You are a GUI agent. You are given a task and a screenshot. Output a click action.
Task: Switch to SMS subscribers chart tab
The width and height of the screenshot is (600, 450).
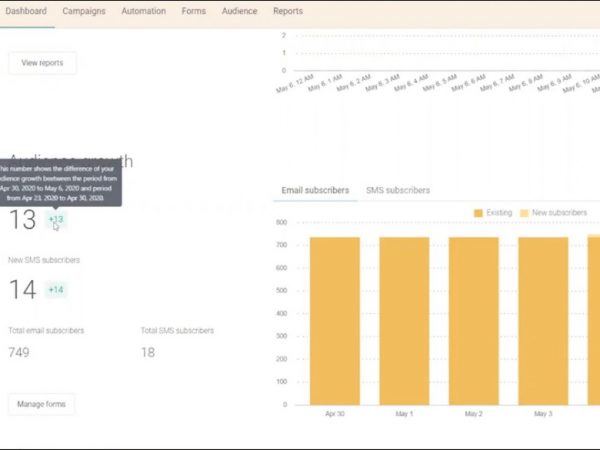pos(398,190)
